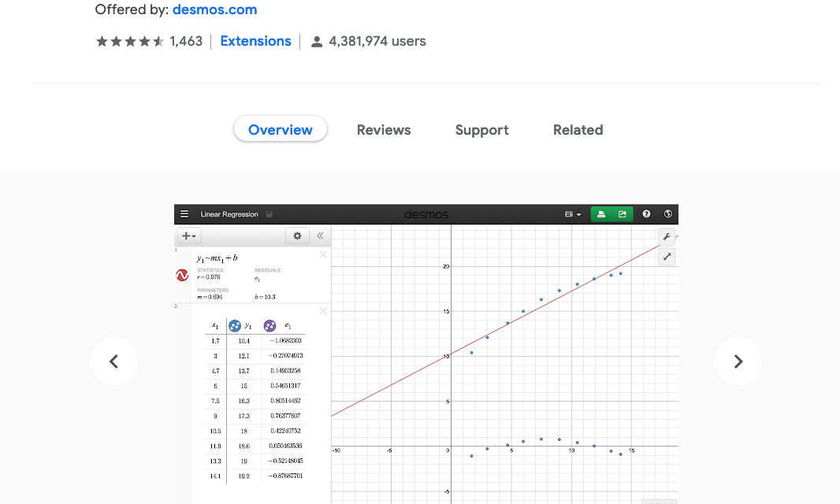Select table cell 18.6 in y1 column

pos(244,447)
